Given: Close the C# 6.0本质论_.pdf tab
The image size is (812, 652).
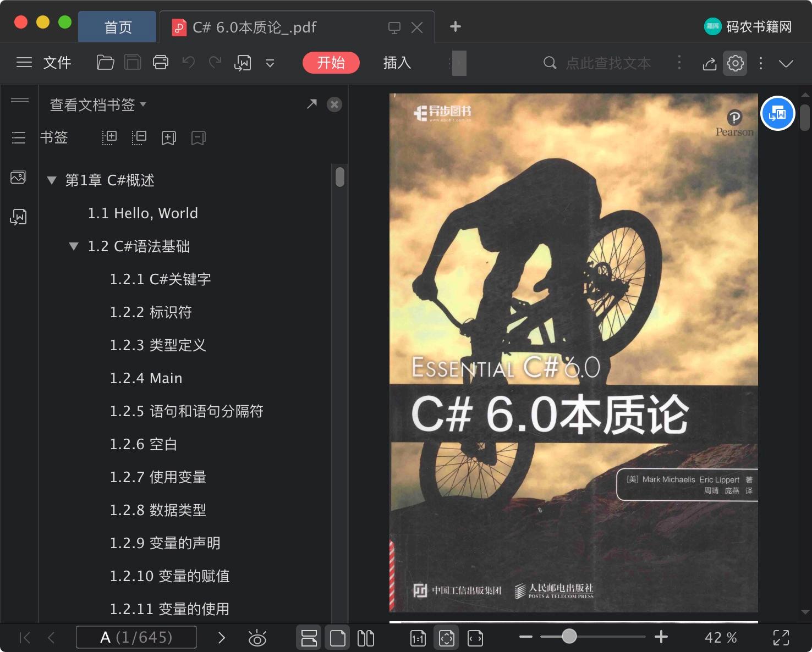Looking at the screenshot, I should tap(417, 27).
